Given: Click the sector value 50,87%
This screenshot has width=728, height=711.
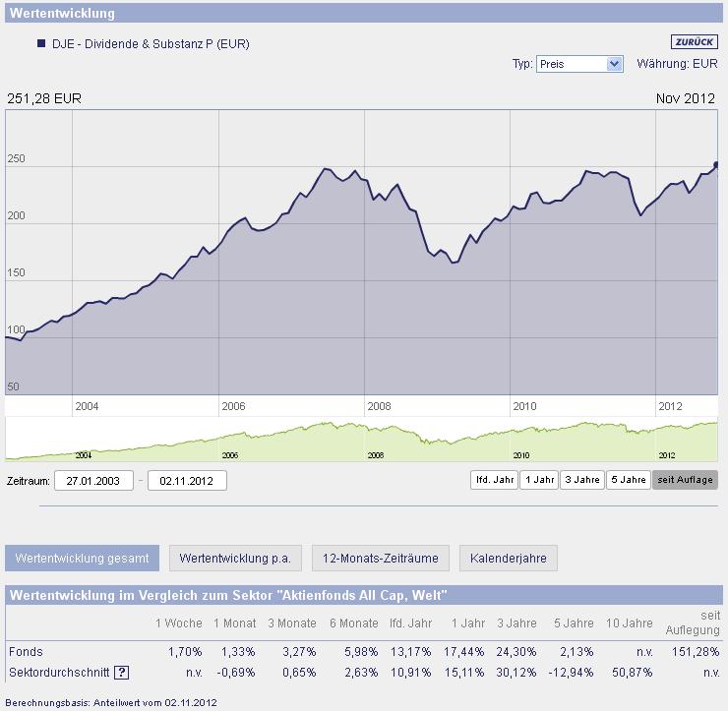Looking at the screenshot, I should point(632,672).
